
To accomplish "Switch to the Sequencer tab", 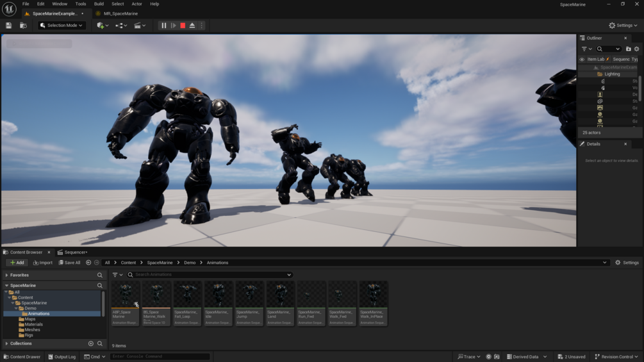I will click(72, 252).
